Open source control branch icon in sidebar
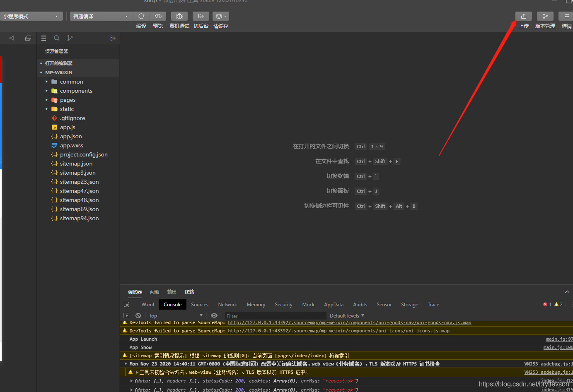 [x=70, y=38]
